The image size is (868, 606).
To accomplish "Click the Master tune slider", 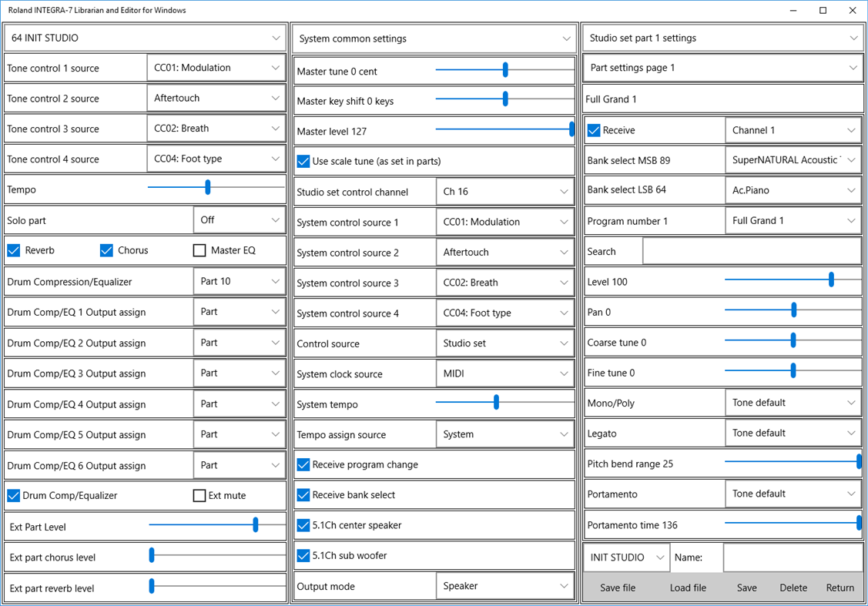I will pyautogui.click(x=505, y=69).
